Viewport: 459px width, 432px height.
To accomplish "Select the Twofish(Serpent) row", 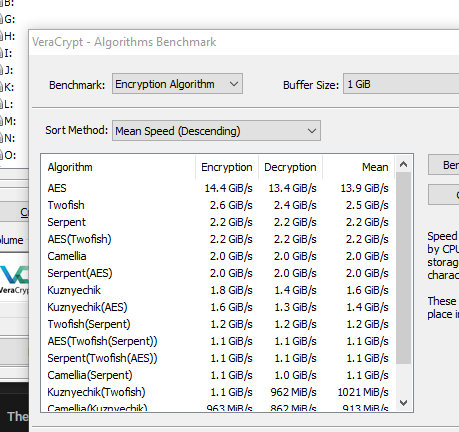I will [x=218, y=324].
